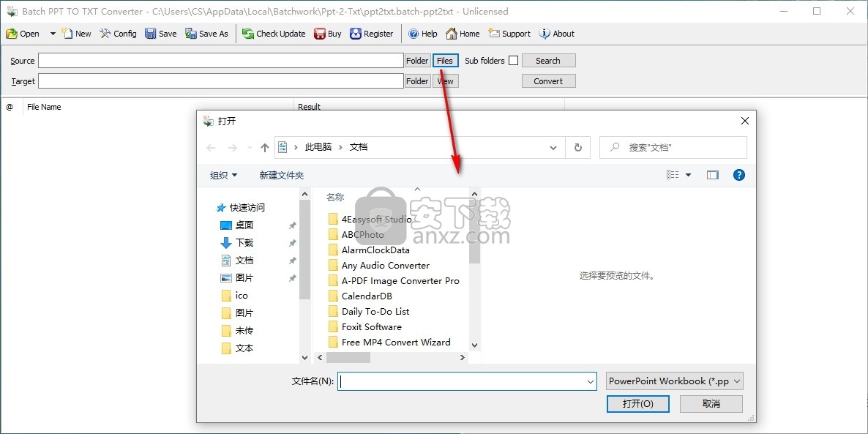The image size is (868, 434).
Task: Refresh the folder listing
Action: click(x=578, y=147)
